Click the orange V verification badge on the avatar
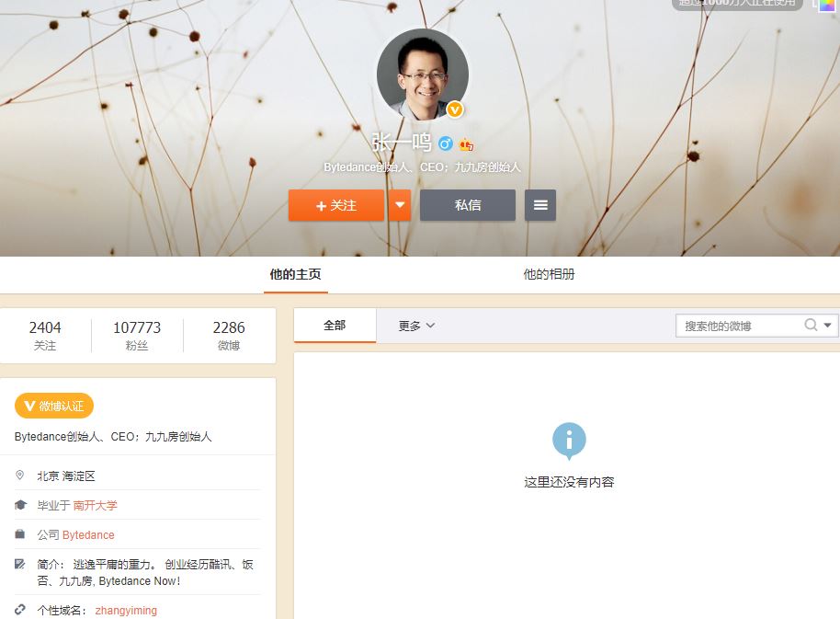Viewport: 840px width, 619px height. point(456,109)
